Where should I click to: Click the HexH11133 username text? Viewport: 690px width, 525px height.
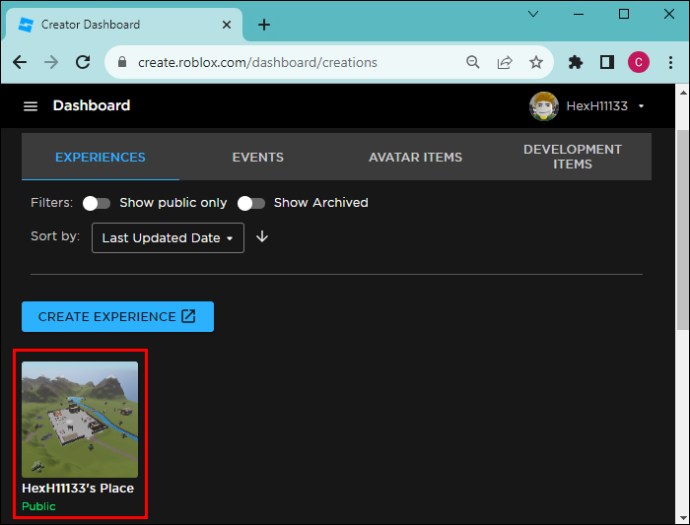(x=597, y=106)
